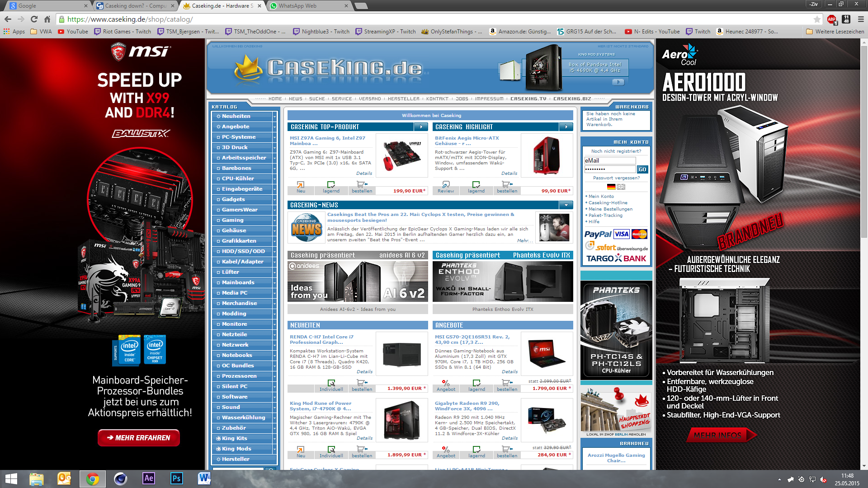This screenshot has width=868, height=488.
Task: Click the English flag language icon
Action: [621, 187]
